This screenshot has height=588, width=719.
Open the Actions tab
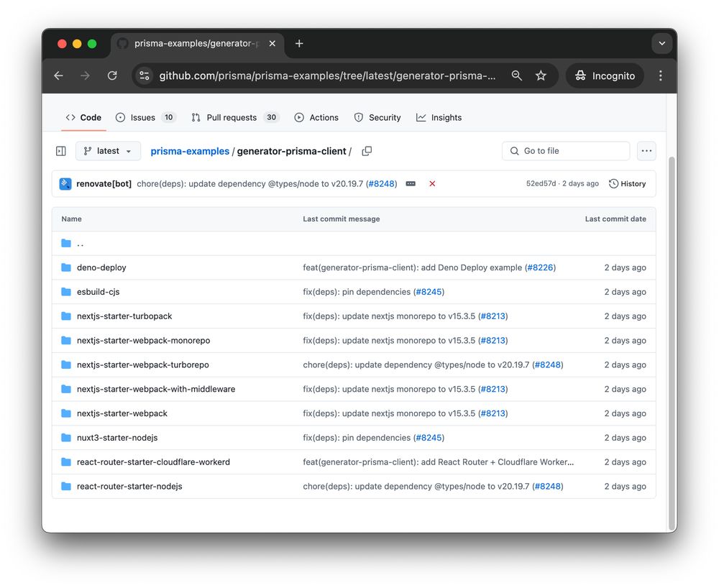[316, 118]
